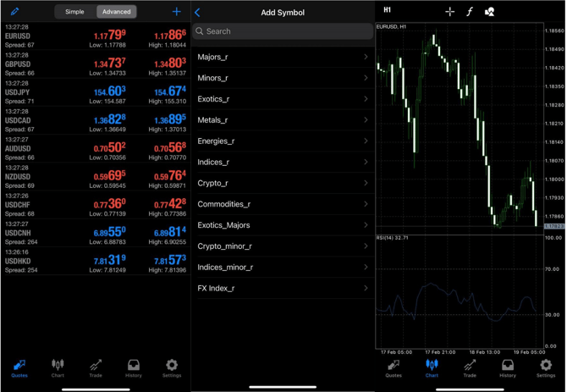This screenshot has width=567, height=392.
Task: Open the indicators f icon
Action: coord(470,12)
